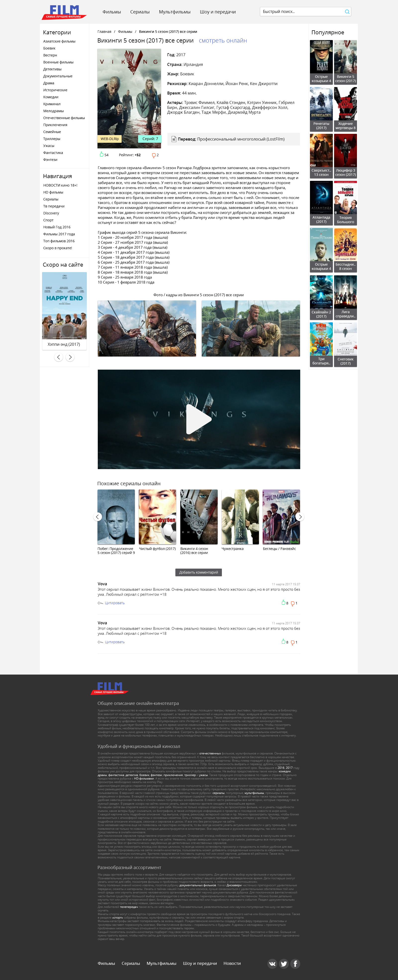
Task: Open 'Беглецы / Ранэвэйс' similar series
Action: click(281, 517)
